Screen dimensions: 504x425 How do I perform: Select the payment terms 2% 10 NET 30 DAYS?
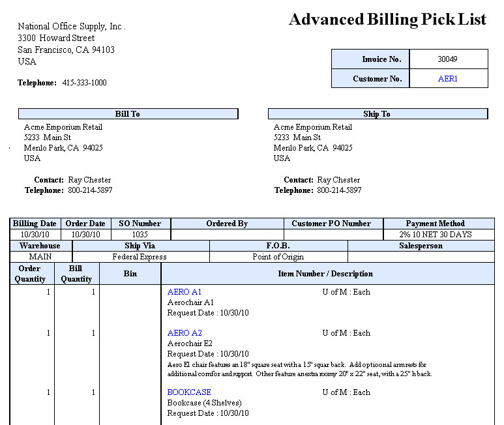click(x=438, y=235)
